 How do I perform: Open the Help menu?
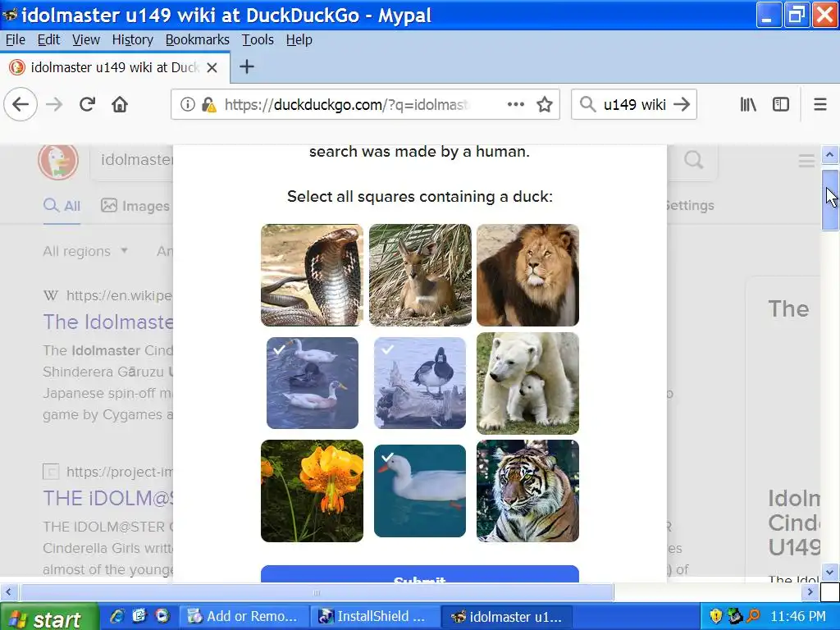299,39
